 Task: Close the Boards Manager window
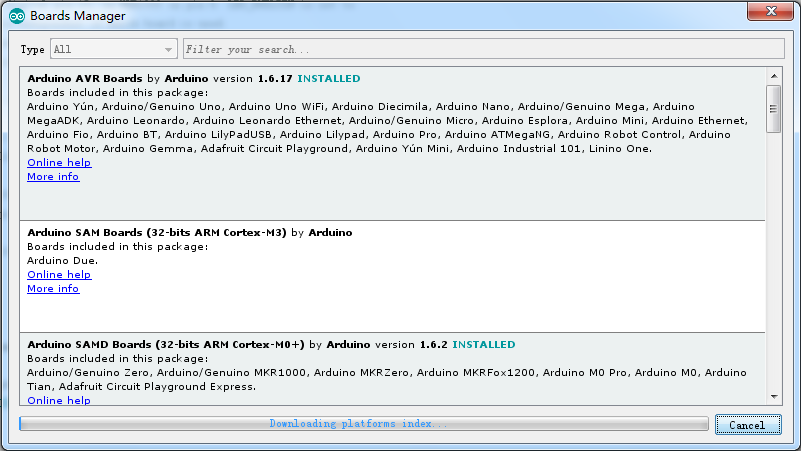771,11
